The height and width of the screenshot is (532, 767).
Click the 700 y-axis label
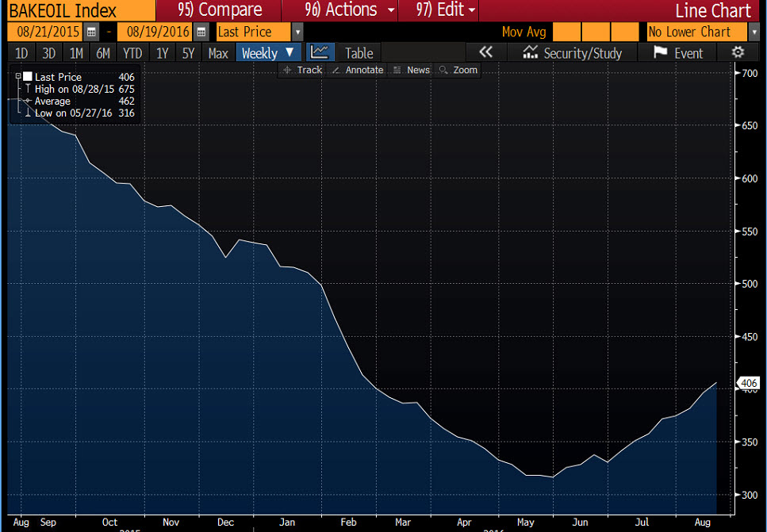tap(750, 74)
